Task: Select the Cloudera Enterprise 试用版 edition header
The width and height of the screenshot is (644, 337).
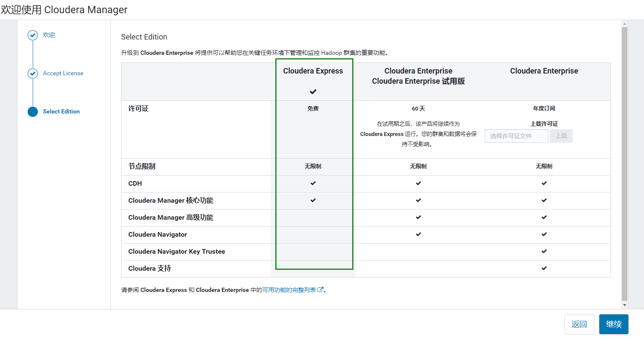Action: tap(418, 76)
